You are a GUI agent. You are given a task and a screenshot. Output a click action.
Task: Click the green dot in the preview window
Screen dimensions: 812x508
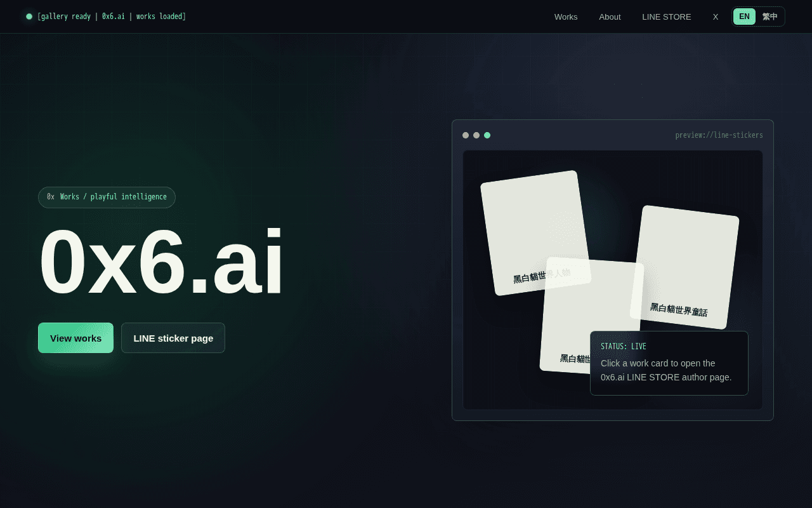click(487, 135)
